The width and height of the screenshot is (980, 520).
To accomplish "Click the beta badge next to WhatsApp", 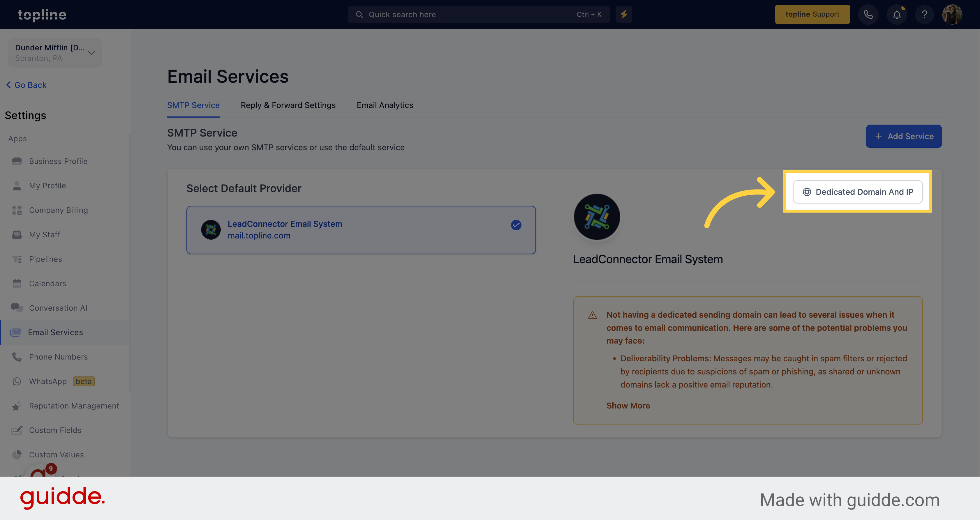I will (84, 381).
